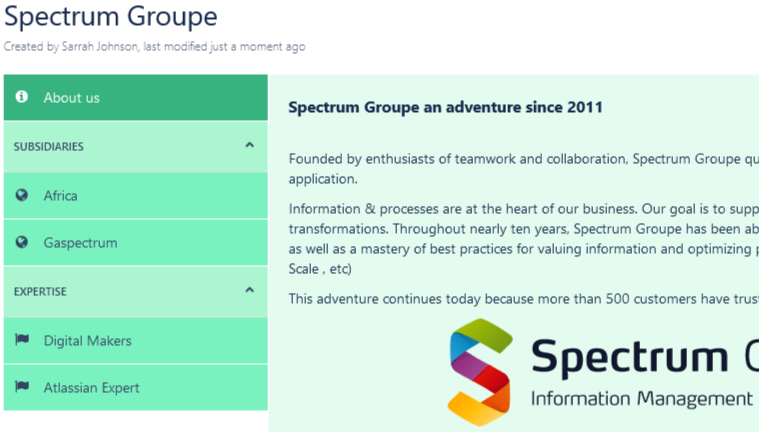The height and width of the screenshot is (432, 759).
Task: Click the info icon beside About us
Action: 22,98
